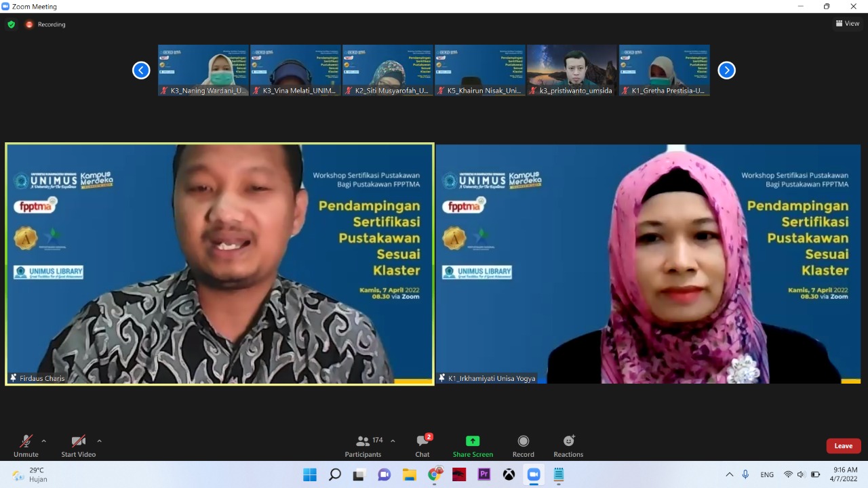Open Google Chrome from the taskbar
The width and height of the screenshot is (868, 488).
(x=435, y=474)
